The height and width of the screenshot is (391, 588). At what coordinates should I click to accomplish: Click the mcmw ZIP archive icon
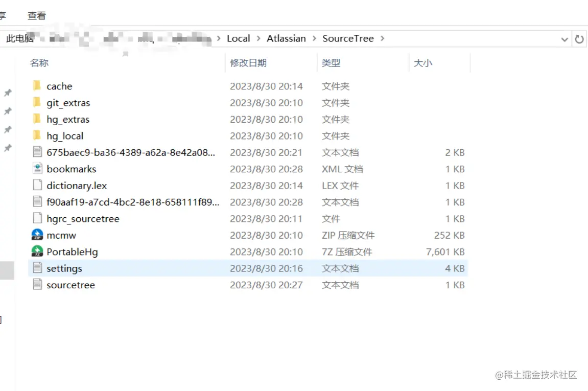tap(37, 235)
